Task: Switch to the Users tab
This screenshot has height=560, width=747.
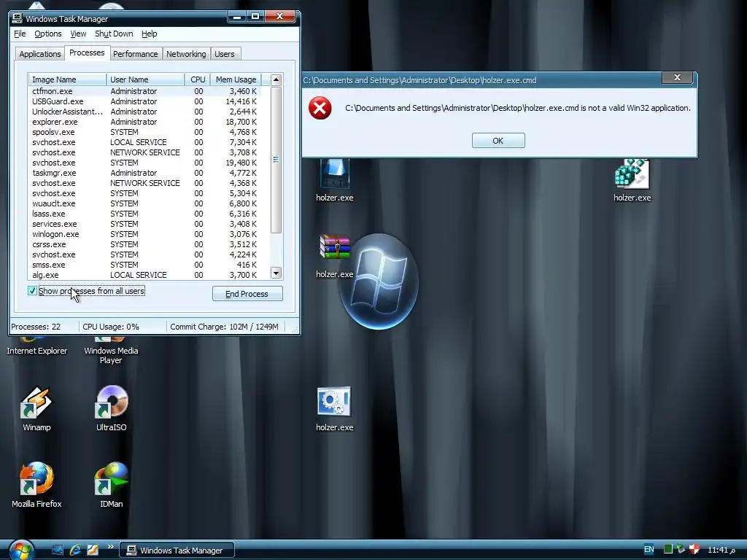Action: tap(225, 54)
